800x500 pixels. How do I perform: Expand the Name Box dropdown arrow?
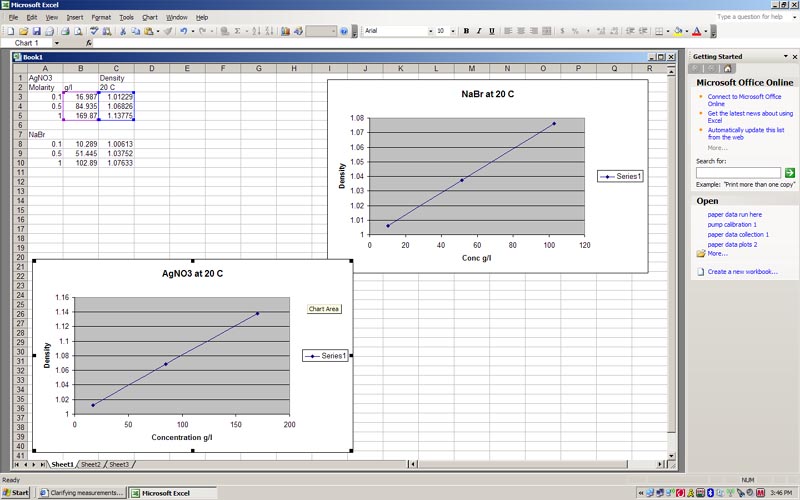point(56,44)
